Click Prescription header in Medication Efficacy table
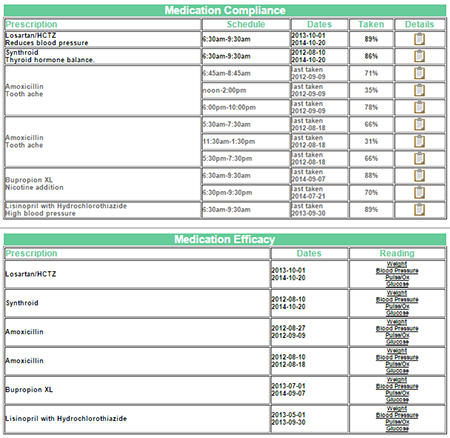Image resolution: width=450 pixels, height=438 pixels. click(137, 253)
